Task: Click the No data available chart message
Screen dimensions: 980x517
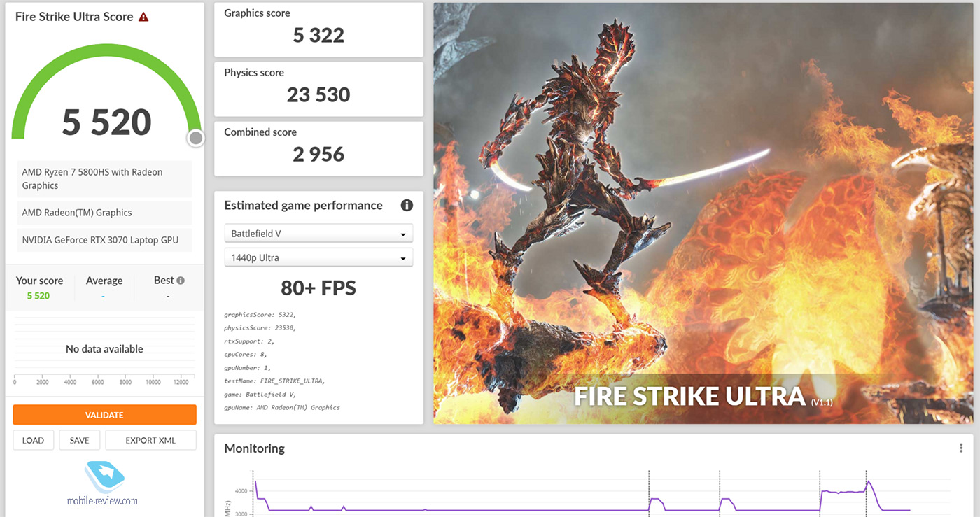Action: tap(104, 349)
